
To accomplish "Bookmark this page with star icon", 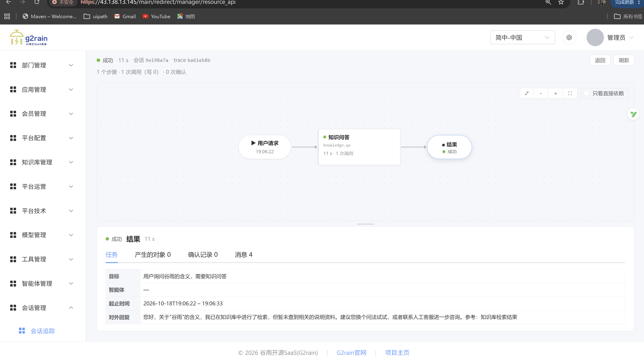I will (x=561, y=2).
